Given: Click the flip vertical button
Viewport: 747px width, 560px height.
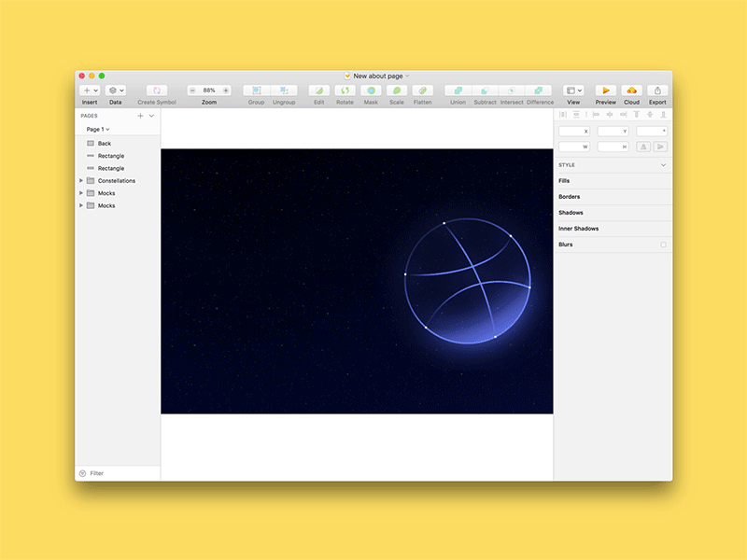Looking at the screenshot, I should 660,147.
